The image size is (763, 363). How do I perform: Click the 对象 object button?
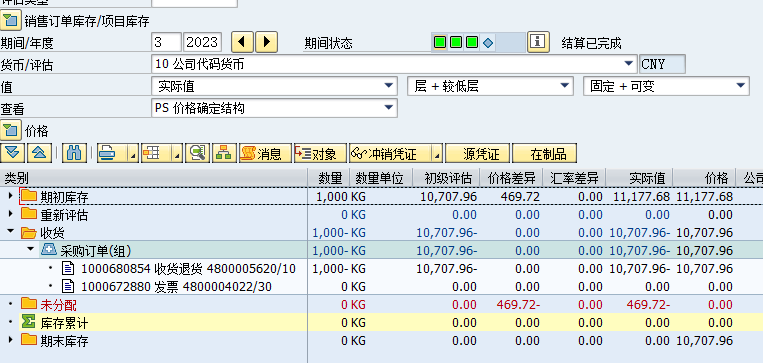[320, 153]
